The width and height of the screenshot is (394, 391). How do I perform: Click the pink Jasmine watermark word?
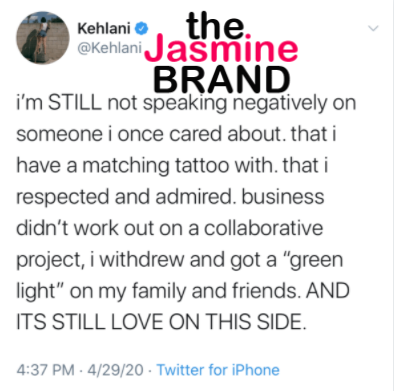(x=221, y=49)
